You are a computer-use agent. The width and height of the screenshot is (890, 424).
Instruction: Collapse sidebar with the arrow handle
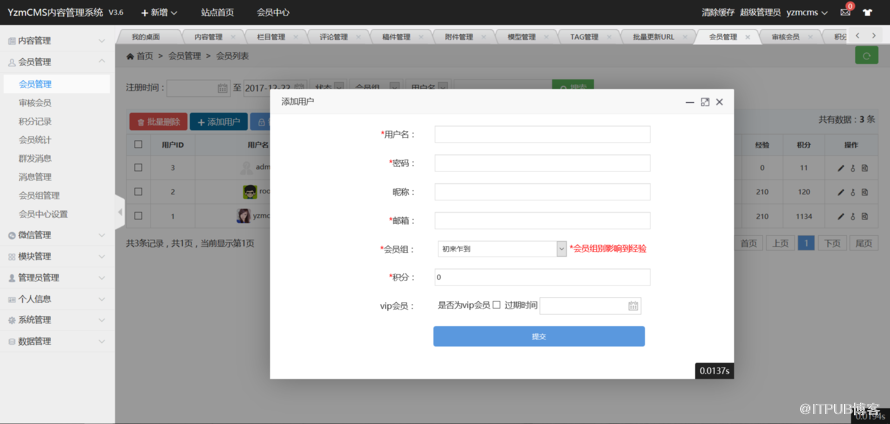[120, 212]
